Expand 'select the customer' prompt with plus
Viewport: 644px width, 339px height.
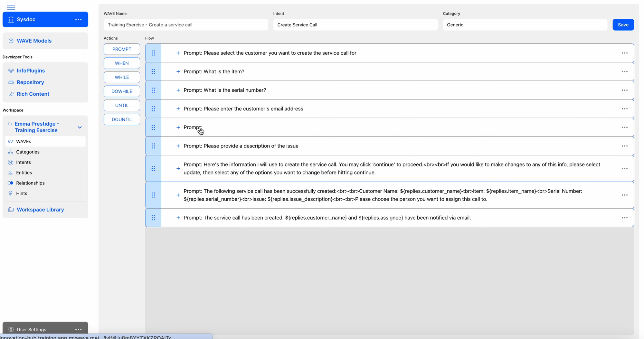click(178, 53)
